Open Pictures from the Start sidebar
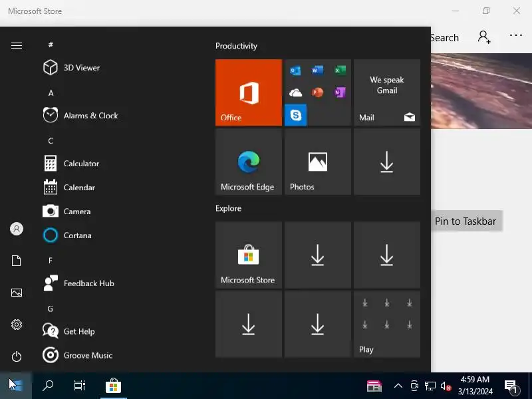The height and width of the screenshot is (399, 532). pos(16,293)
